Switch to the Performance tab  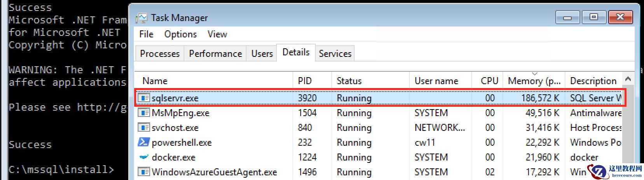[x=215, y=53]
